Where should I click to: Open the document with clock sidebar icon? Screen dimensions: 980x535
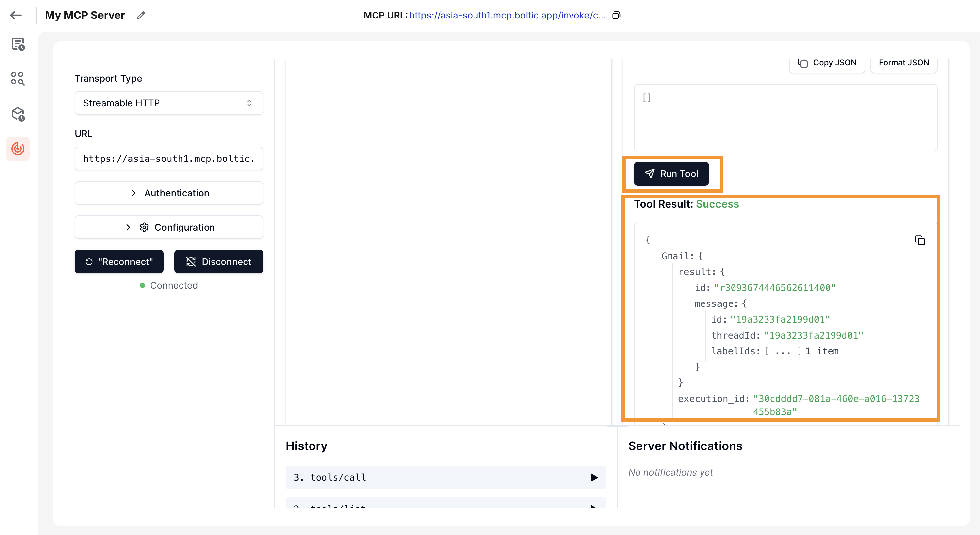point(18,44)
